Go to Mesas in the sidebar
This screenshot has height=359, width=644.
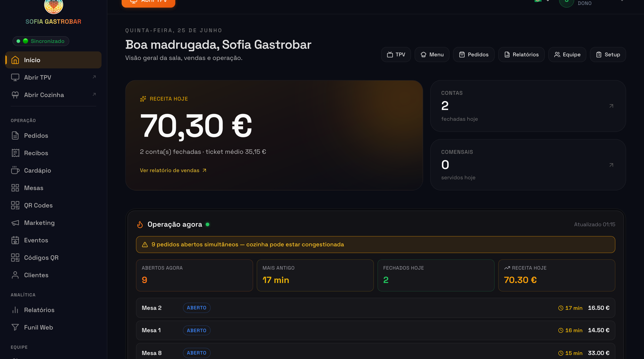(53, 188)
